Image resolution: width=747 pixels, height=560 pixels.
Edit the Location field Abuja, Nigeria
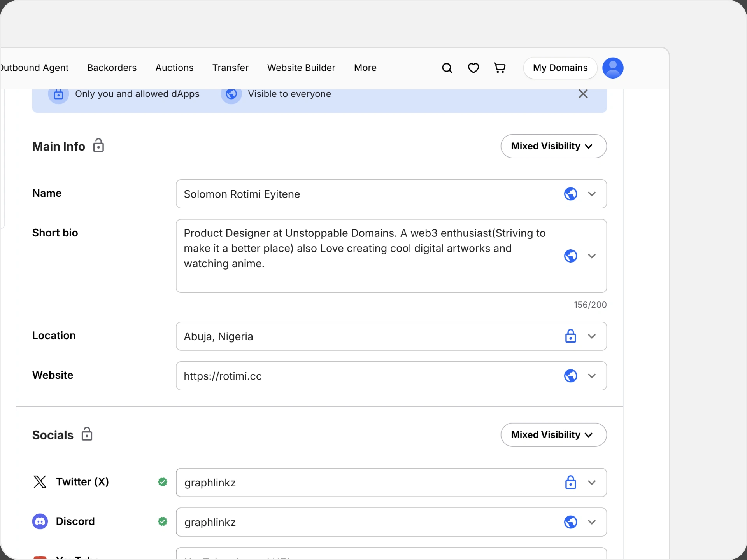click(391, 336)
